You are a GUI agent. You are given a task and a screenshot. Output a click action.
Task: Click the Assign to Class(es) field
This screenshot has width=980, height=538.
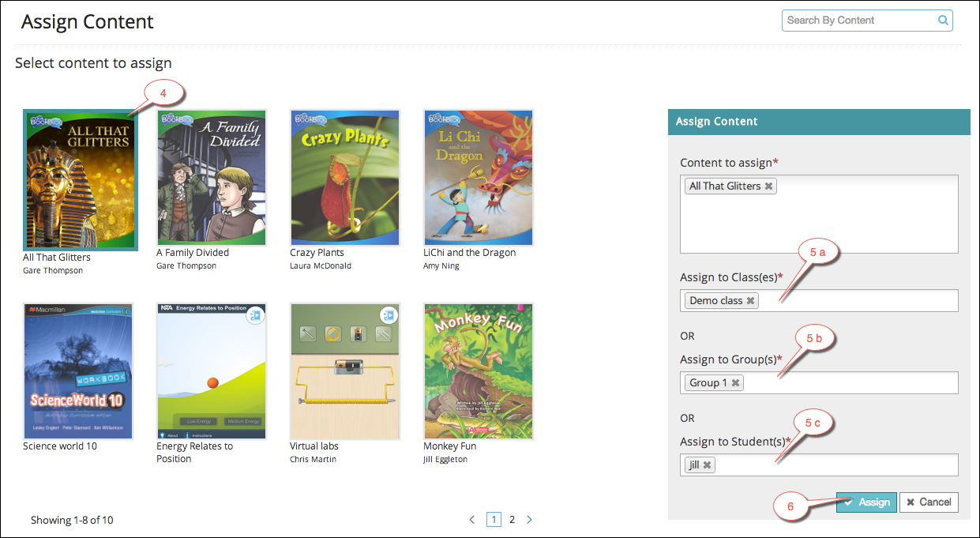tap(819, 301)
